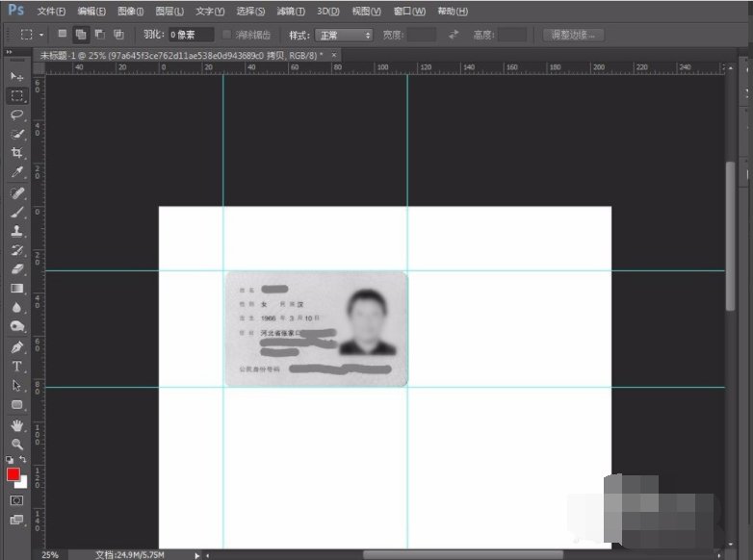
Task: Select the Move tool
Action: pos(16,76)
